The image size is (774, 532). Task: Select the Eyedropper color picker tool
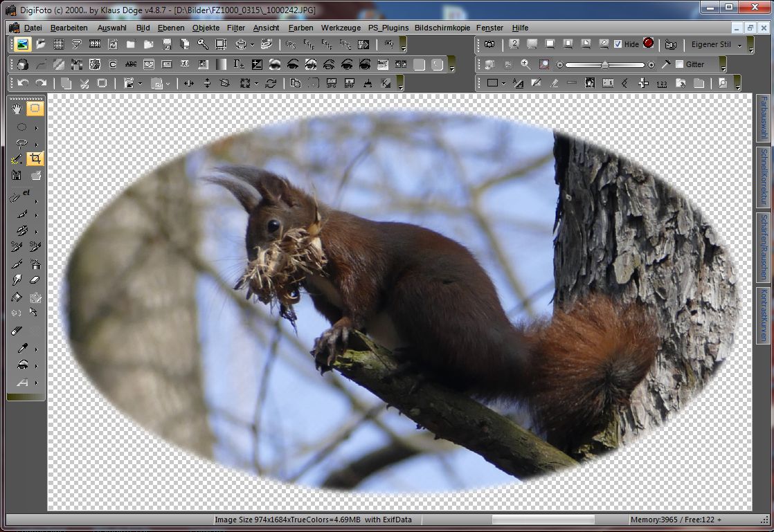pyautogui.click(x=21, y=348)
